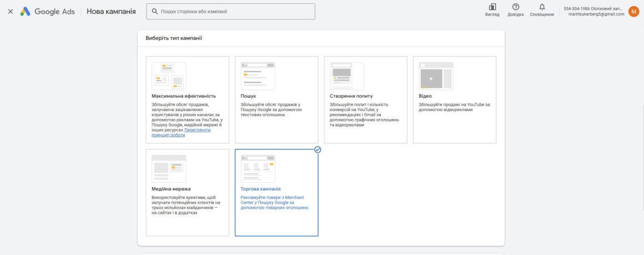
Task: Select Створення попиту campaign card
Action: 365,100
